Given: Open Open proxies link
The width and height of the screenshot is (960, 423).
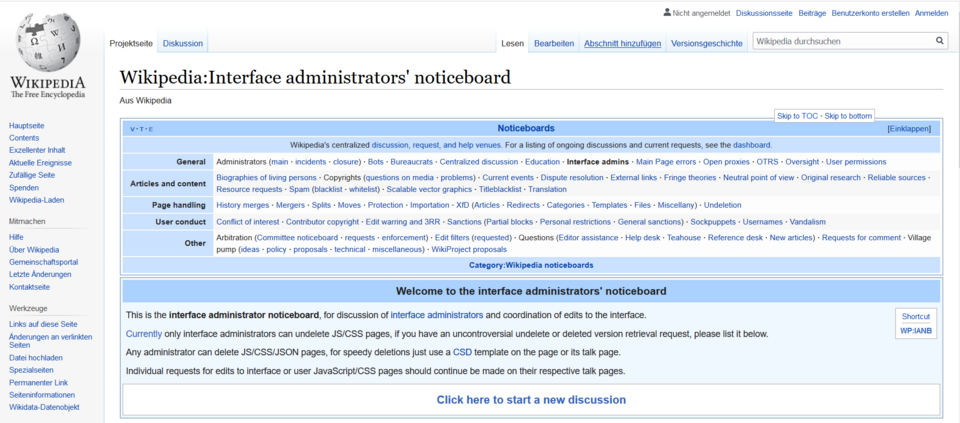Looking at the screenshot, I should point(726,162).
